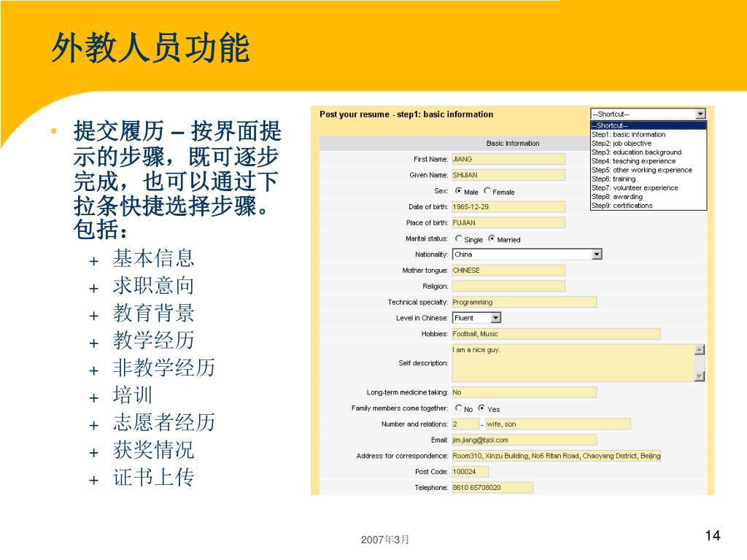
Task: Select Yes for family members coming
Action: 481,408
